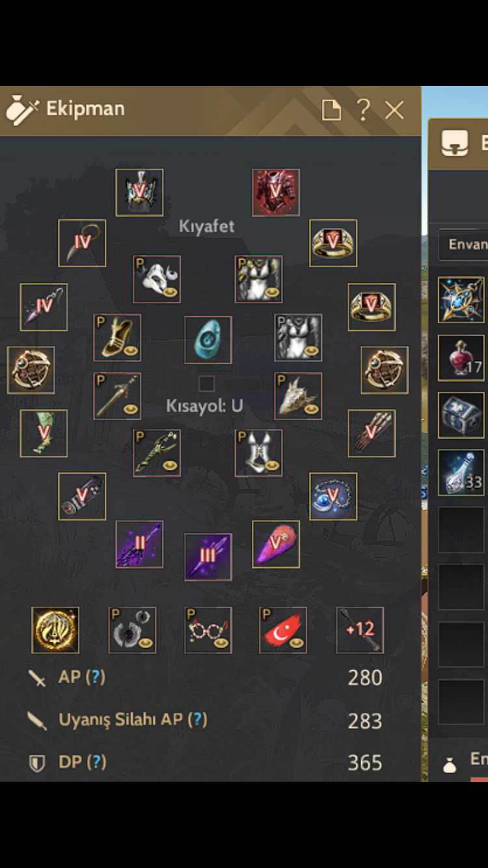The height and width of the screenshot is (868, 488).
Task: Select the red armor equipment slot
Action: point(276,193)
